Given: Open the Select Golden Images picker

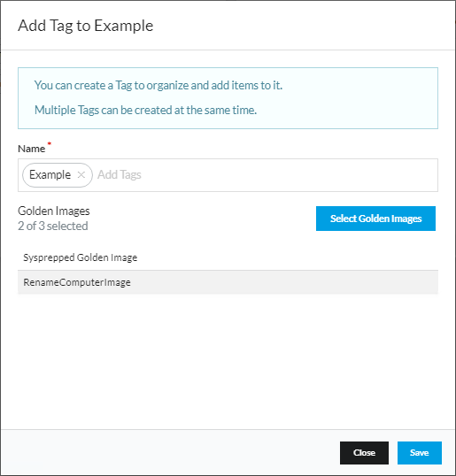Looking at the screenshot, I should point(375,219).
